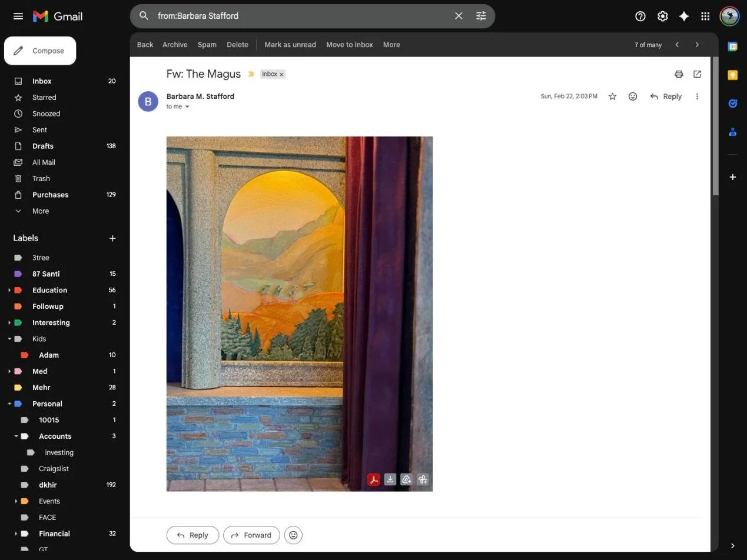Remove the Inbox label chip with its x
This screenshot has width=747, height=560.
pyautogui.click(x=281, y=74)
